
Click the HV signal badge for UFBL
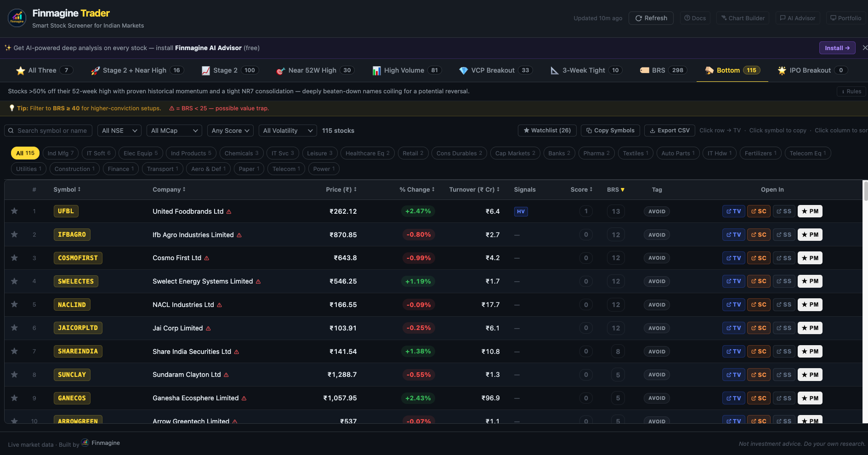click(x=521, y=211)
